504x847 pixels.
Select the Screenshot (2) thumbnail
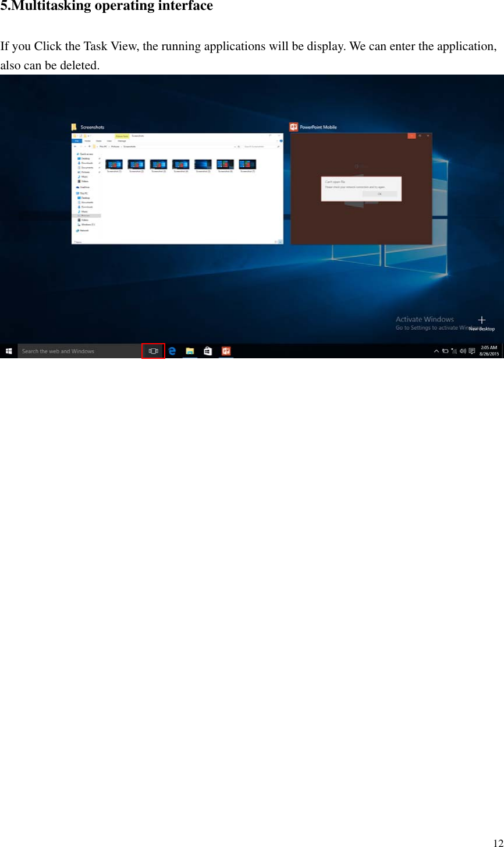click(x=136, y=167)
